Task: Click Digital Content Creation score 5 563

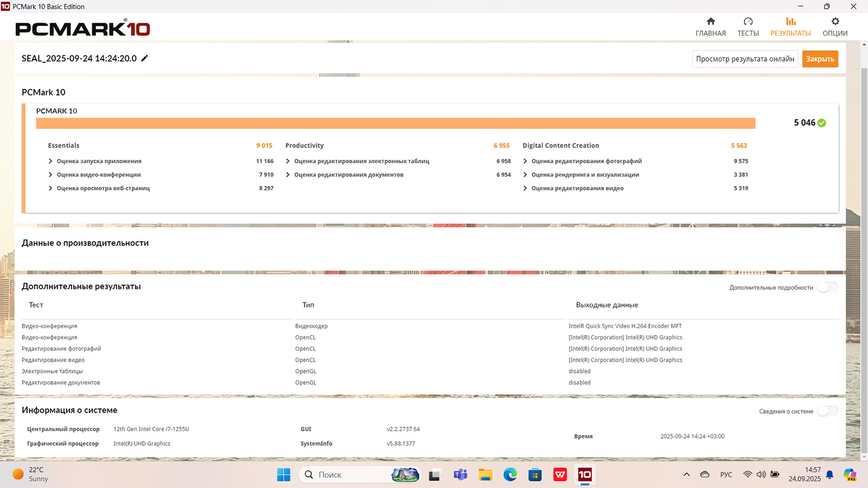Action: 739,145
